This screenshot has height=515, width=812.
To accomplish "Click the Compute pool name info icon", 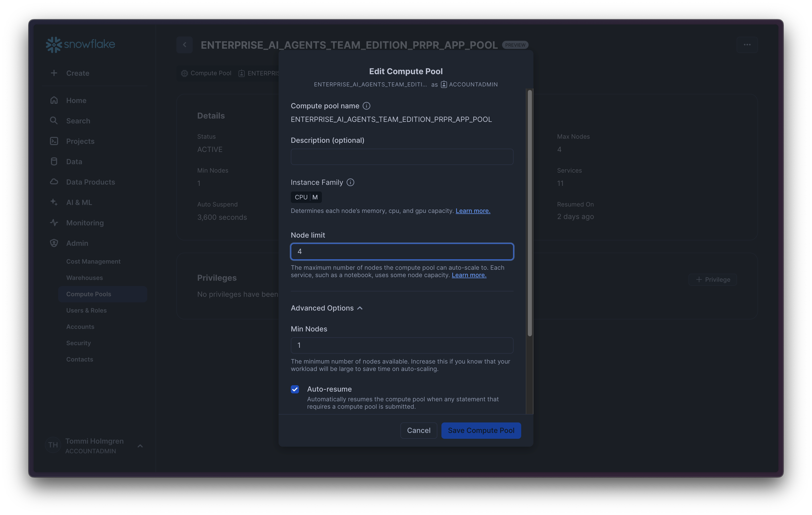I will click(366, 106).
